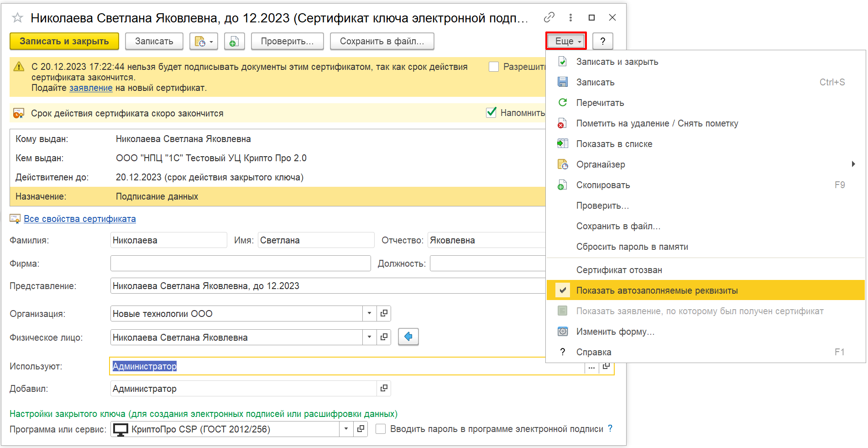Viewport: 868px width, 448px height.
Task: Open the заявление link
Action: coord(91,88)
